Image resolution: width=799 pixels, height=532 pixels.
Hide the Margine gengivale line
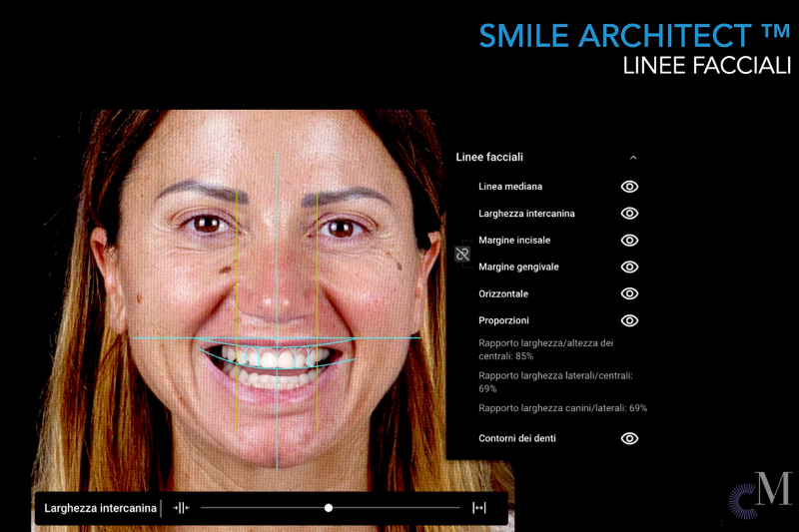point(629,266)
